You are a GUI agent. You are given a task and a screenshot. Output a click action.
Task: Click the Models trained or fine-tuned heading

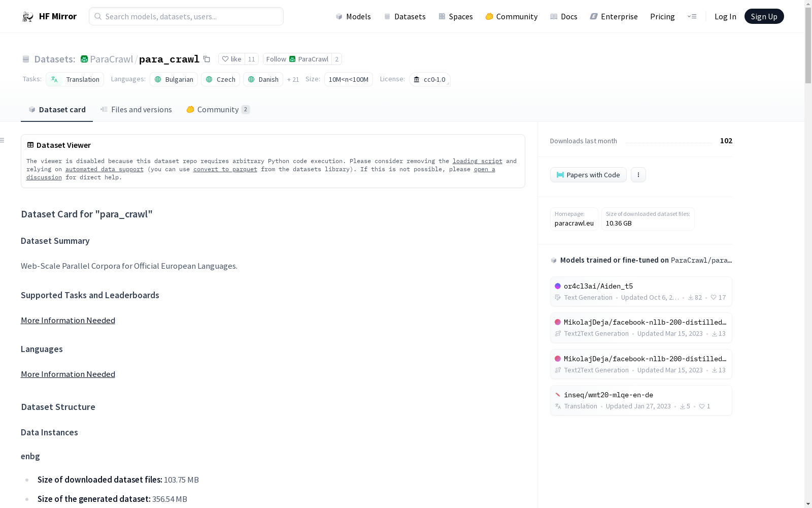click(641, 260)
